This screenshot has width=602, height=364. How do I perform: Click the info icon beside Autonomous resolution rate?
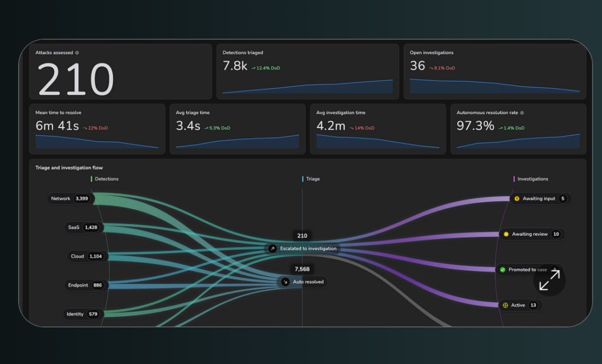pos(522,113)
